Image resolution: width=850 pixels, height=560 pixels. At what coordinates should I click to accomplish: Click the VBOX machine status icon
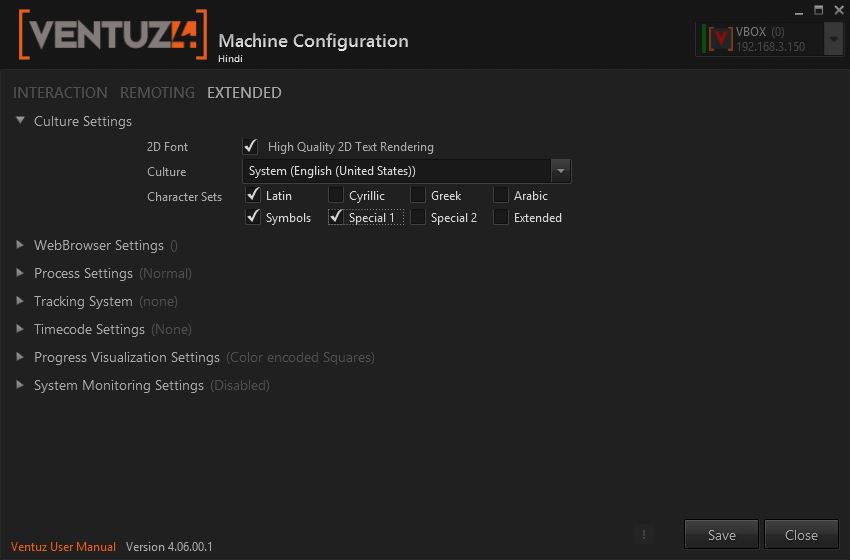[x=717, y=39]
